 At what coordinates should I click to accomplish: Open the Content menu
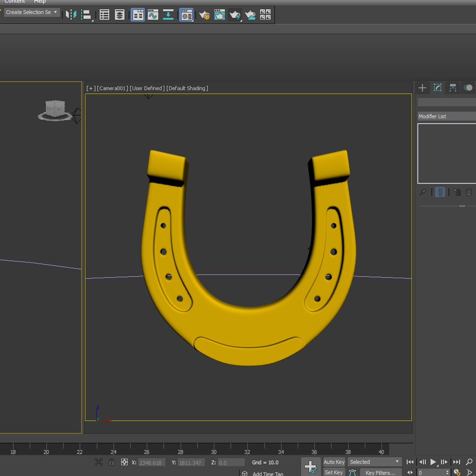coord(15,1)
